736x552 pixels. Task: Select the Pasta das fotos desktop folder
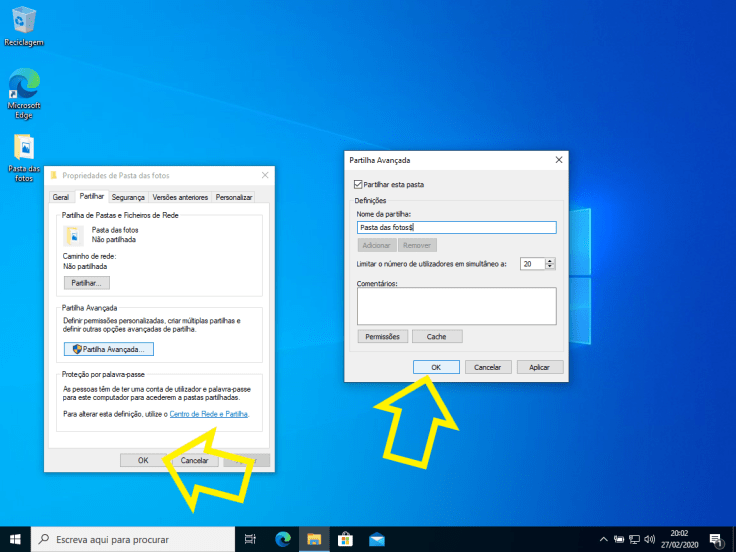(23, 152)
